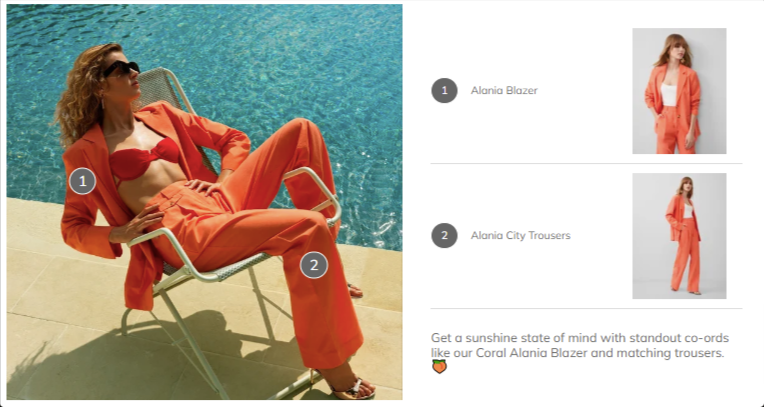Open the Alania Blazer product link
This screenshot has width=764, height=407.
coord(504,91)
